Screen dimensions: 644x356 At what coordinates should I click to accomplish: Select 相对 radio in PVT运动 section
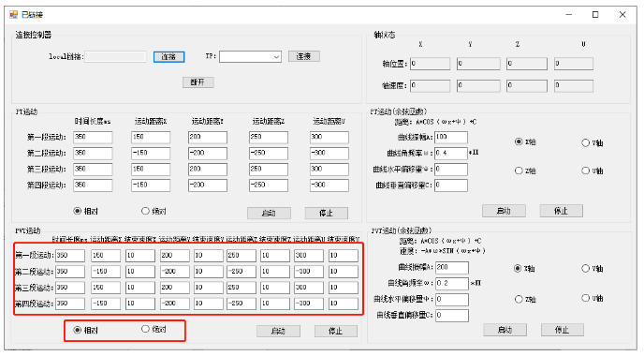pos(85,330)
